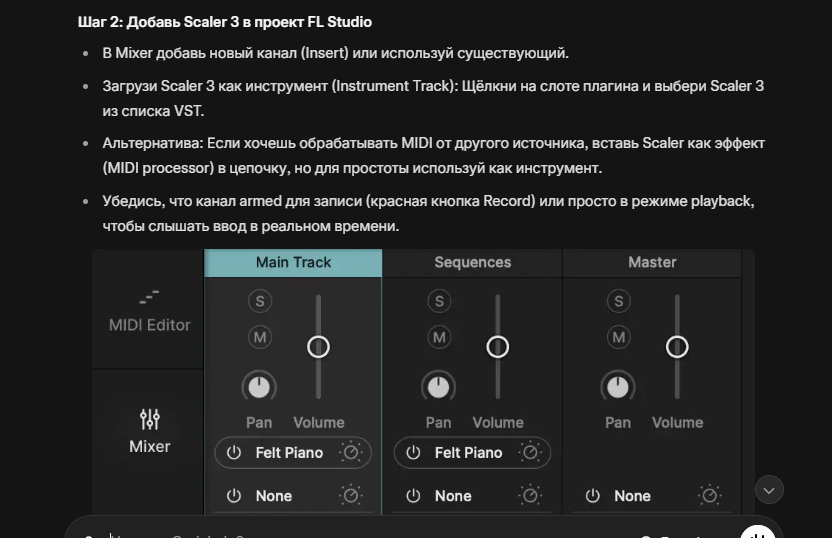Click the Main Track Pan knob
The width and height of the screenshot is (832, 538).
pos(259,386)
